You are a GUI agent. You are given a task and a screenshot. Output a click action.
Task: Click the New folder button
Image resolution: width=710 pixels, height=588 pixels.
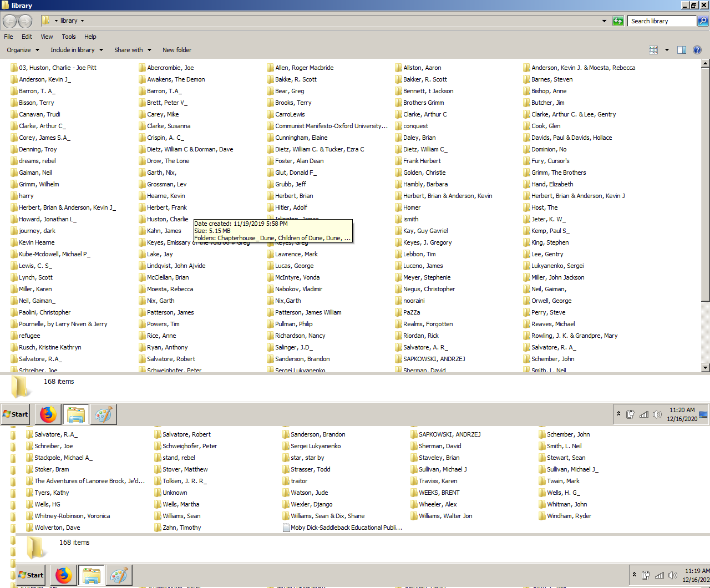pyautogui.click(x=177, y=50)
